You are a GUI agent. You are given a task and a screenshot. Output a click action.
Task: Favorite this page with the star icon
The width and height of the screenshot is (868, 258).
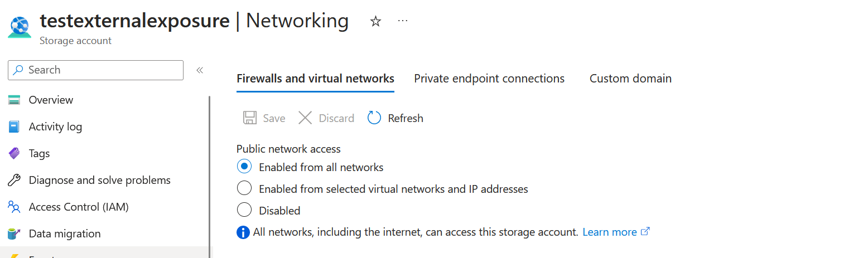click(x=376, y=21)
